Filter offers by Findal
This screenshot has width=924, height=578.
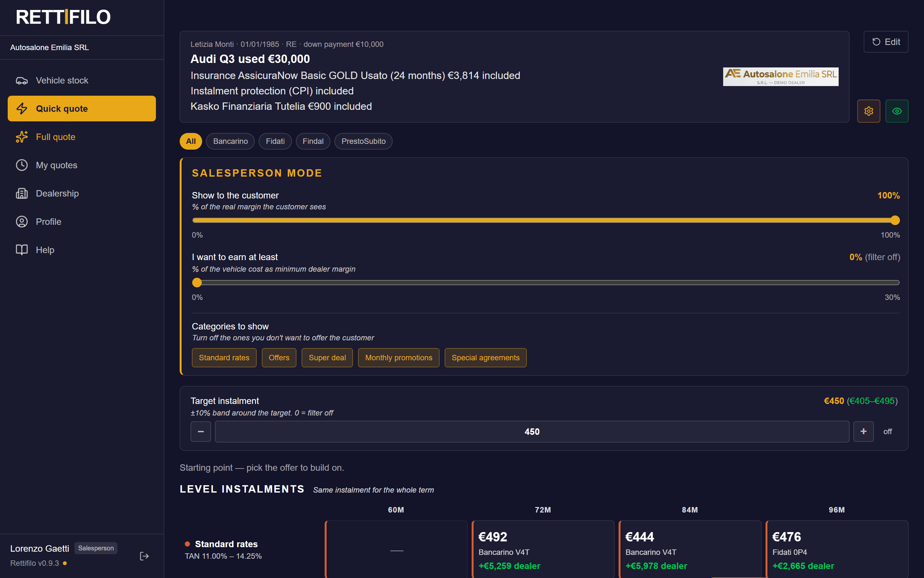[313, 141]
